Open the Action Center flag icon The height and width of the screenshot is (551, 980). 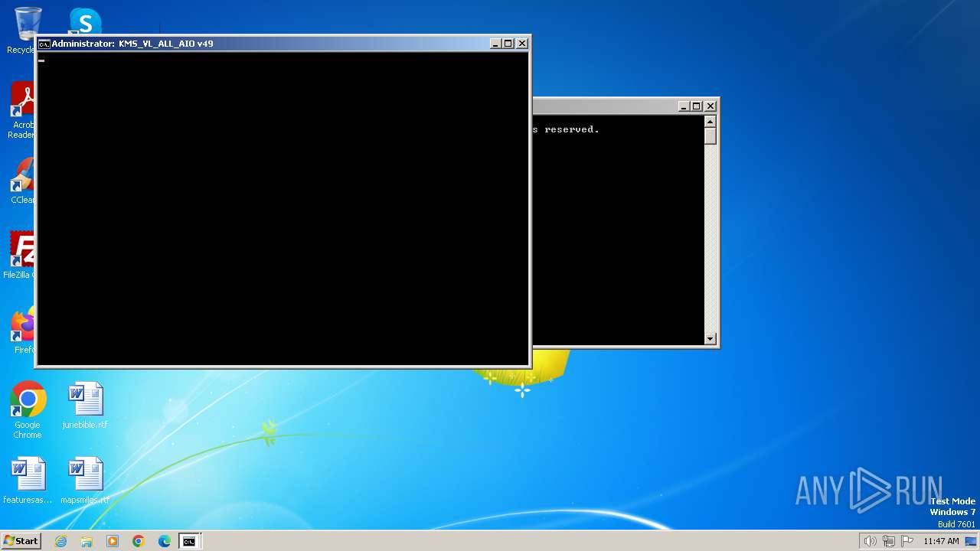coord(907,541)
